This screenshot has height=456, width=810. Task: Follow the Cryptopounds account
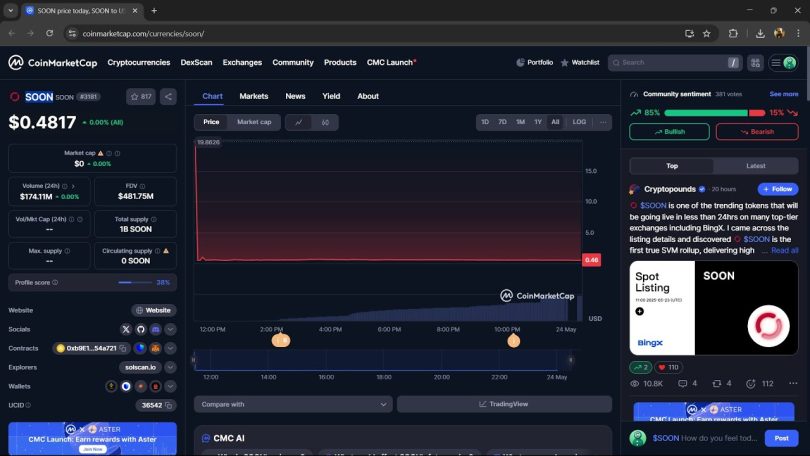(777, 189)
